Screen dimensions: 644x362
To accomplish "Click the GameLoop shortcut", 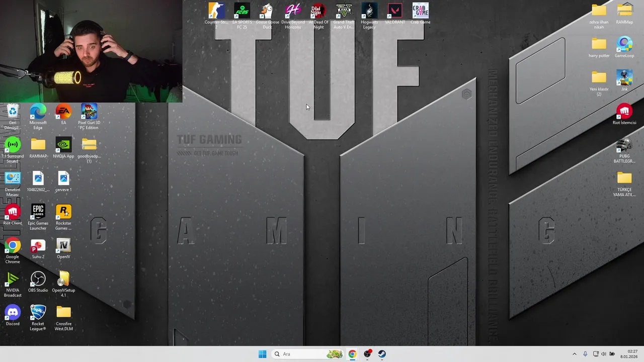I will click(x=624, y=44).
